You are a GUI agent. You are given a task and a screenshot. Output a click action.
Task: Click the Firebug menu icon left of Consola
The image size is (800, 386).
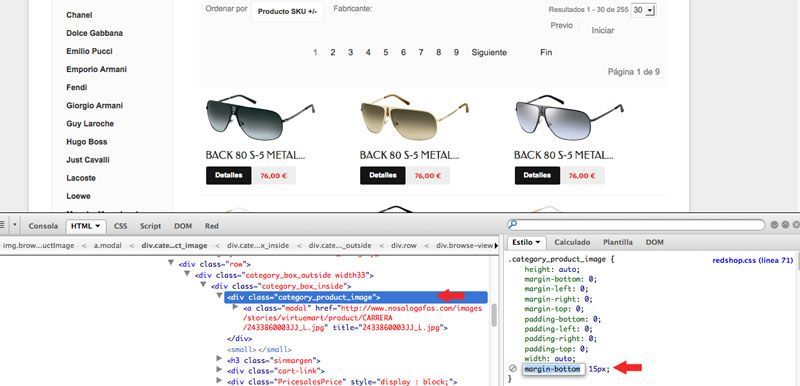tap(2, 225)
